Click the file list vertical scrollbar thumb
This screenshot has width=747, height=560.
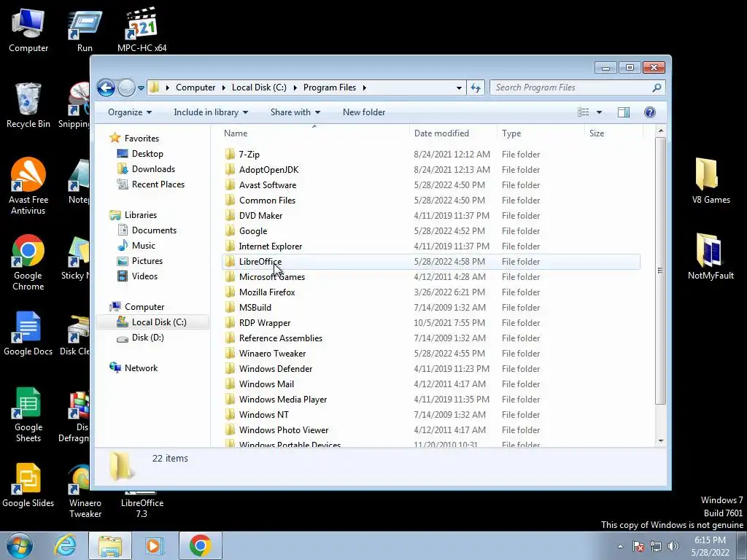click(x=660, y=271)
